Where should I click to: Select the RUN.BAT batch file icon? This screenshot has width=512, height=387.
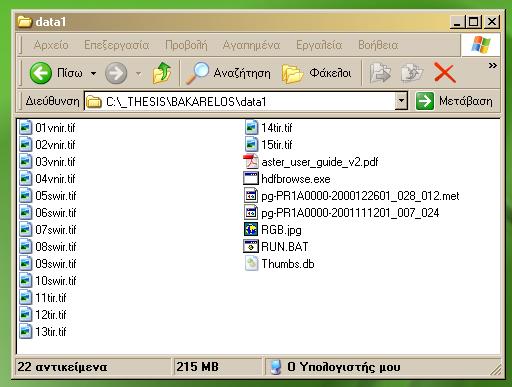[x=251, y=247]
